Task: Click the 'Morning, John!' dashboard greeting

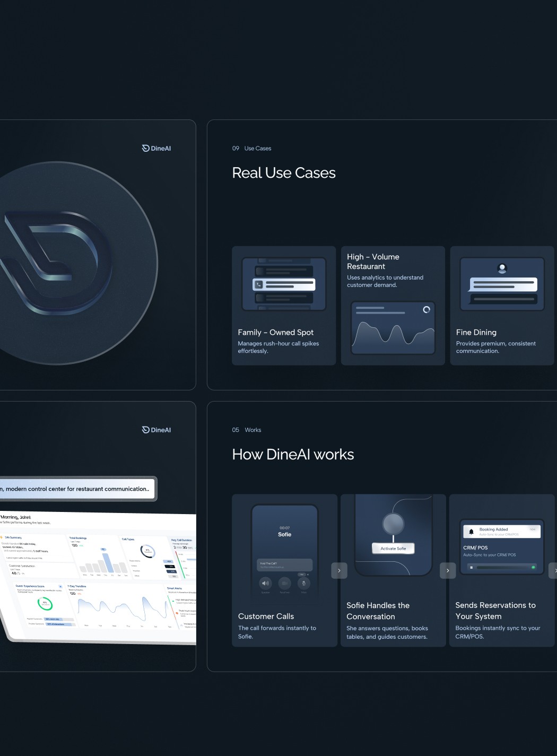Action: pos(15,517)
